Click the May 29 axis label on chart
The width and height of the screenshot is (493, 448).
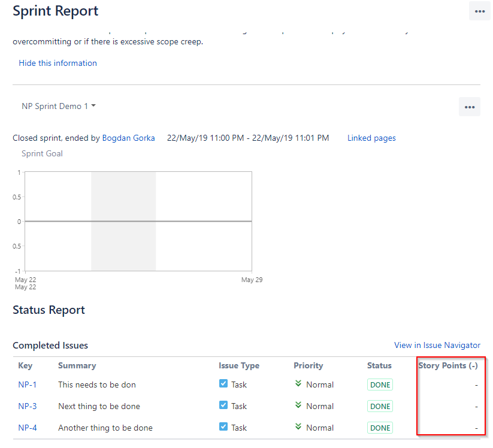[252, 280]
